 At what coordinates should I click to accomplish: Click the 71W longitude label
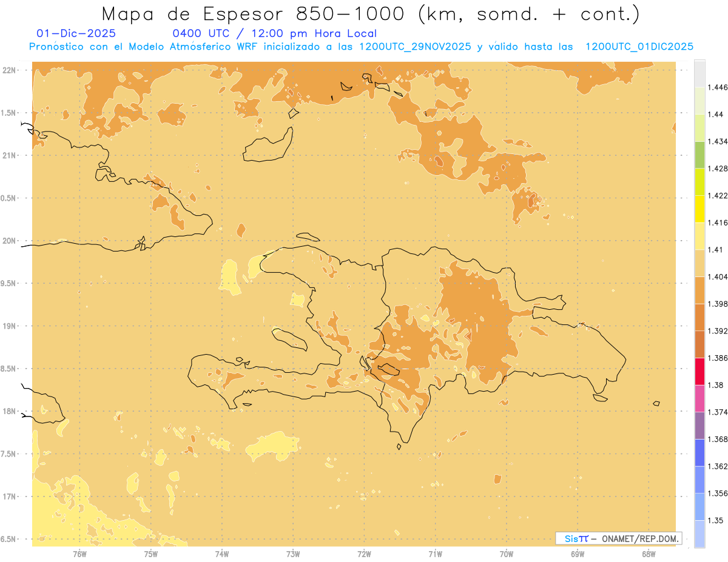(435, 554)
